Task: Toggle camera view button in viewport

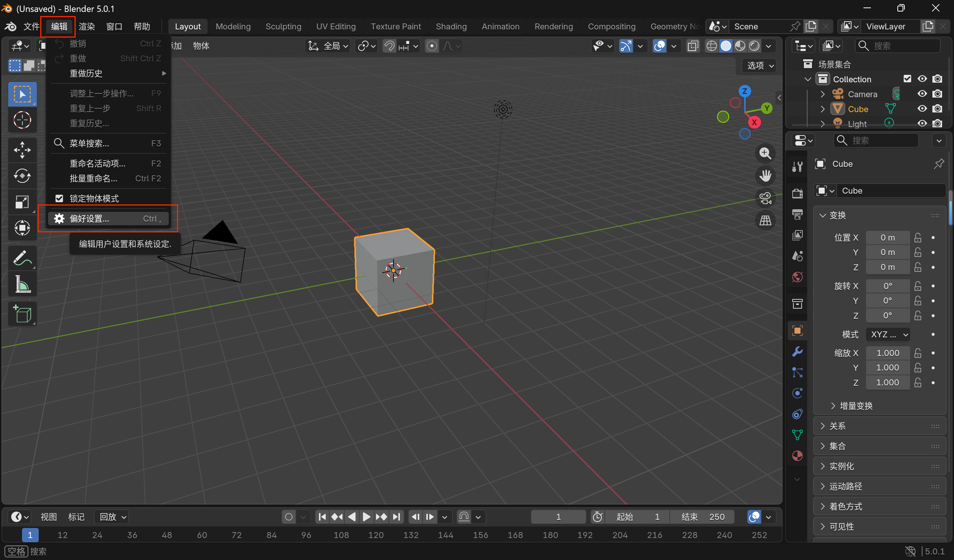Action: coord(765,198)
